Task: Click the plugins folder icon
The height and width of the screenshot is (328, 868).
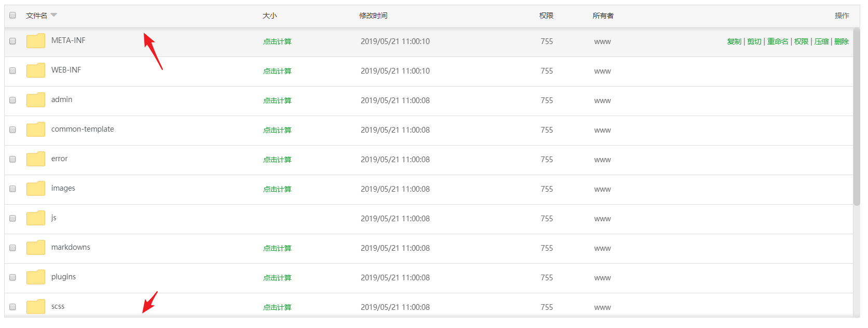Action: (x=35, y=277)
